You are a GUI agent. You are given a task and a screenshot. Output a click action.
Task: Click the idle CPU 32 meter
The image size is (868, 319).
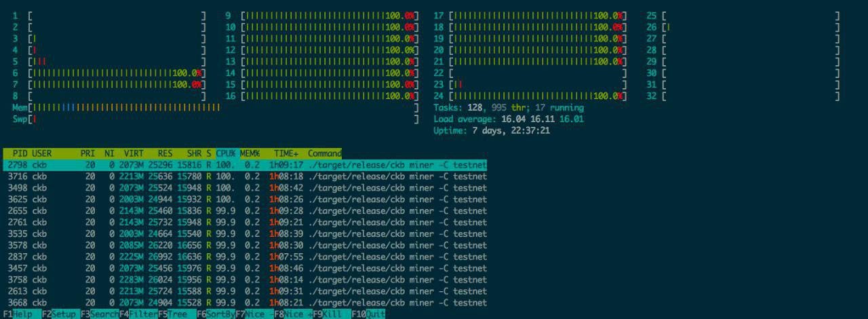[x=744, y=96]
